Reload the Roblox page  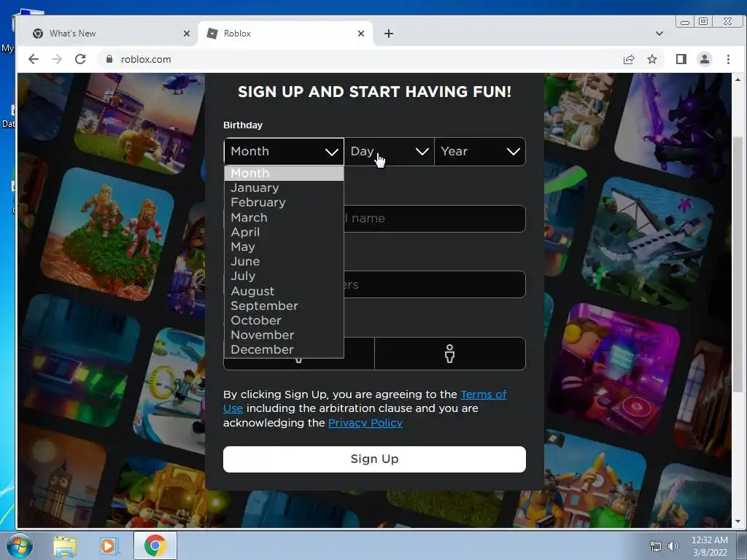(80, 59)
